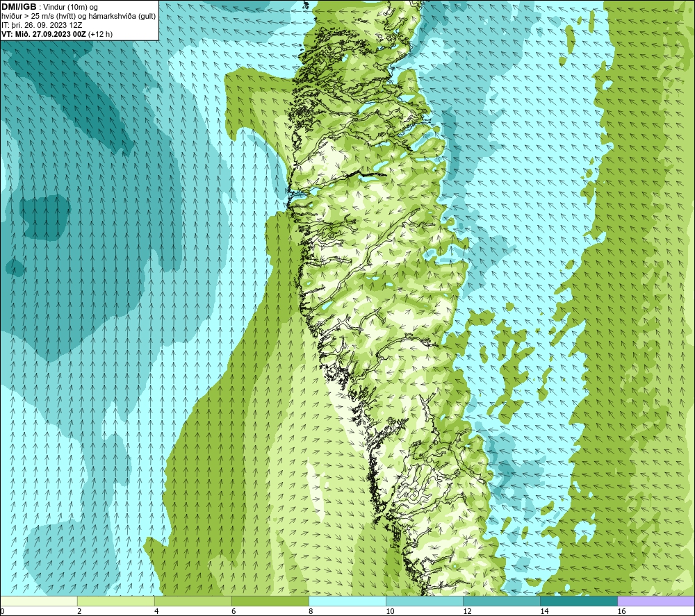Click the legend tick label '10'

point(390,611)
